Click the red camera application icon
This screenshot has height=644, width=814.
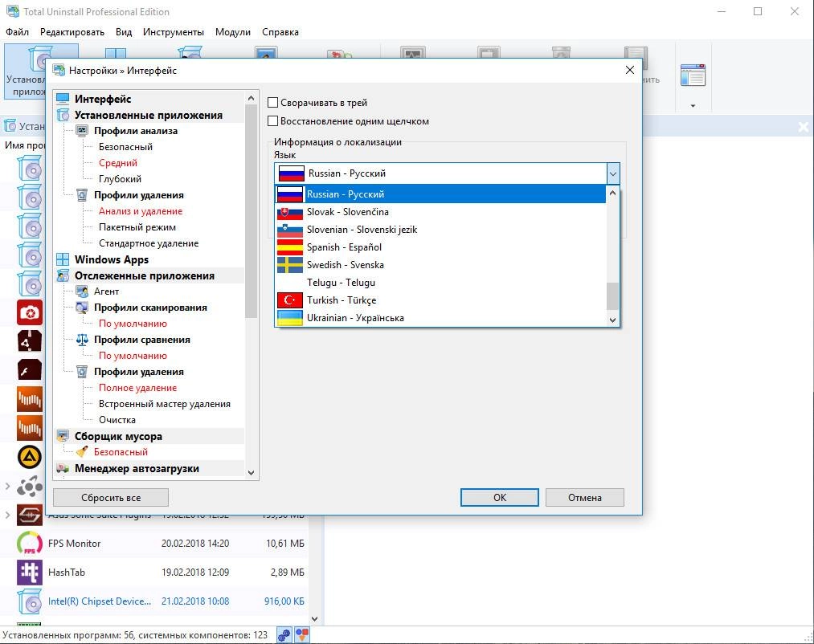(x=30, y=313)
